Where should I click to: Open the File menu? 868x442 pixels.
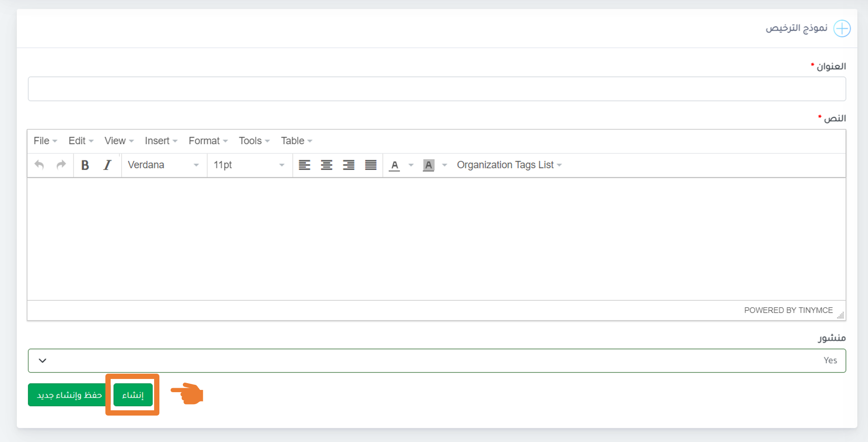(45, 141)
